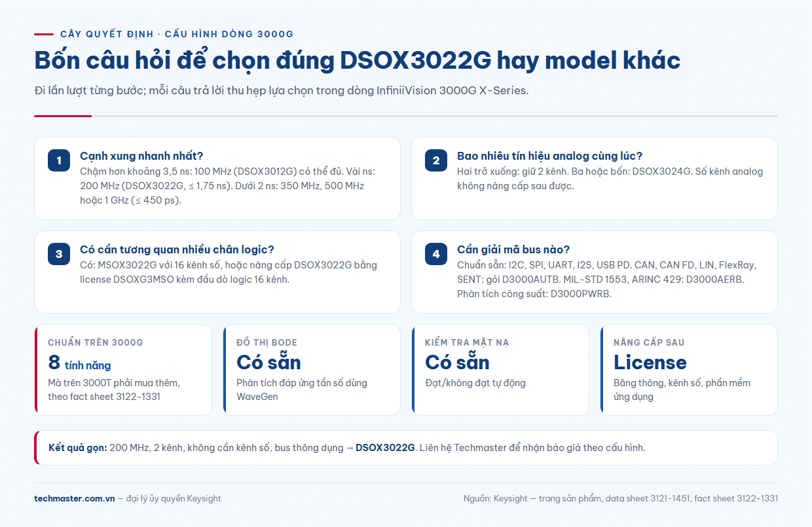Click the text "Đạt/không đạt tự động"
The image size is (812, 527).
[475, 383]
